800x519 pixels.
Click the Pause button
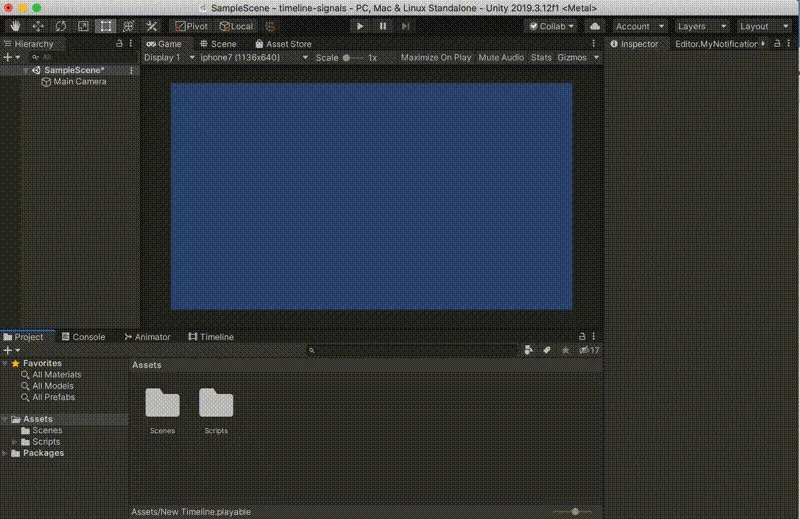point(383,26)
